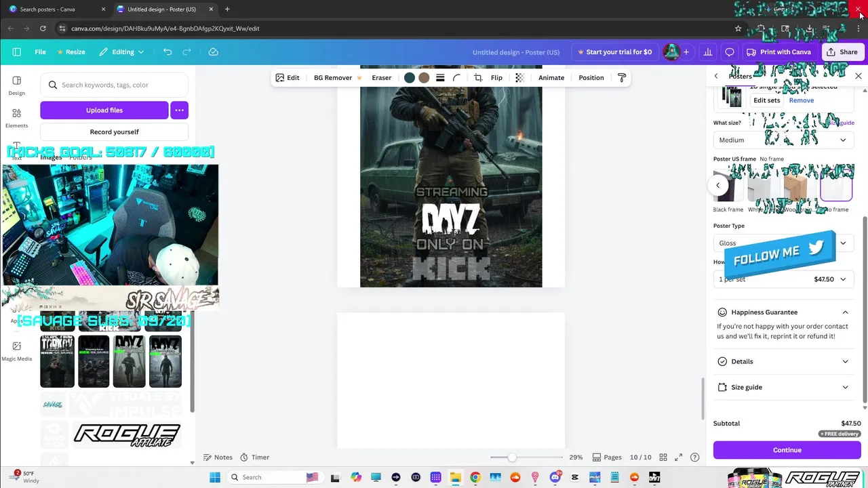Open the Resize menu
This screenshot has height=488, width=868.
click(71, 52)
